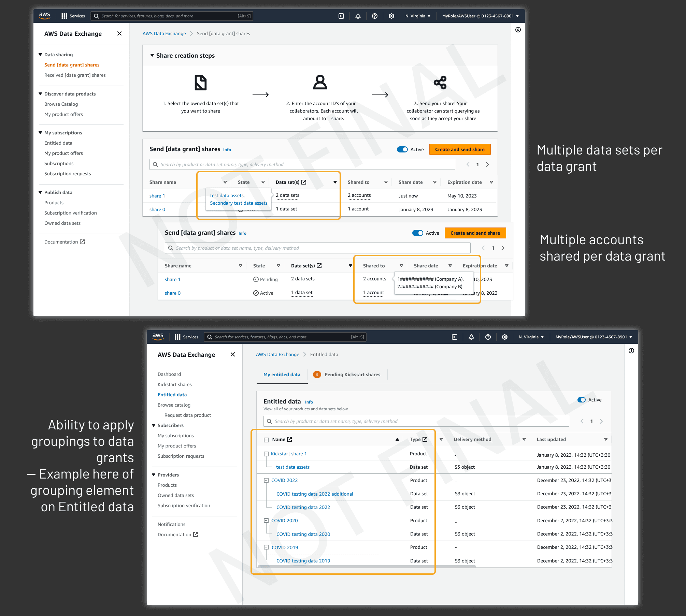The height and width of the screenshot is (616, 686).
Task: Open the notifications bell in the top console window
Action: [358, 16]
